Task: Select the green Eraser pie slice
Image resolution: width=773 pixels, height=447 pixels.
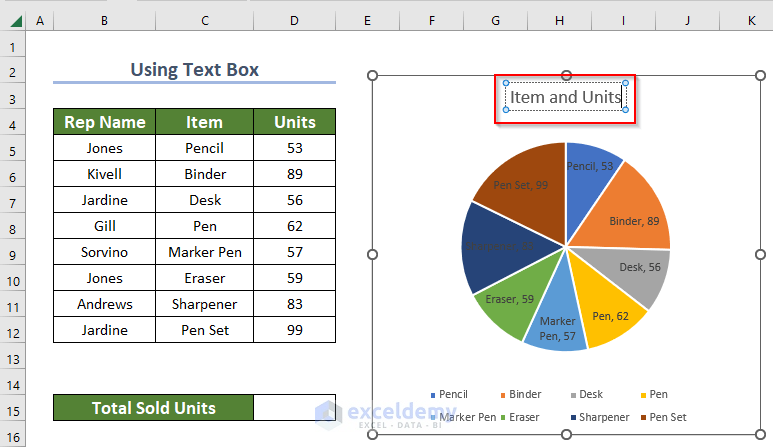Action: [506, 301]
